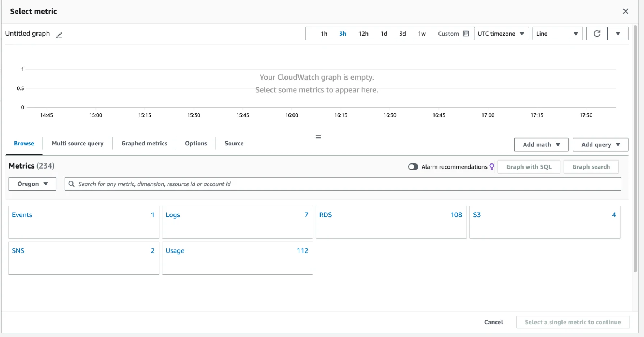Open the Graphed metrics tab
Image resolution: width=644 pixels, height=337 pixels.
click(x=144, y=143)
